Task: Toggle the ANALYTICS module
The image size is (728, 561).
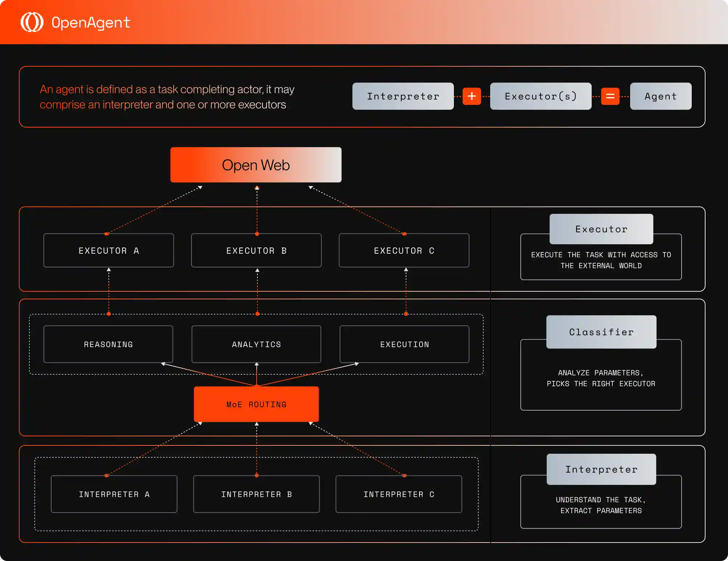Action: coord(256,344)
